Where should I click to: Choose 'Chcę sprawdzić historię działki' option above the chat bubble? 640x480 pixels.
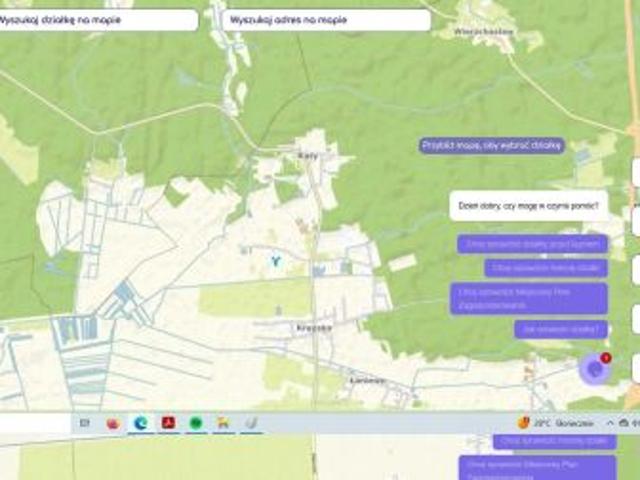546,268
